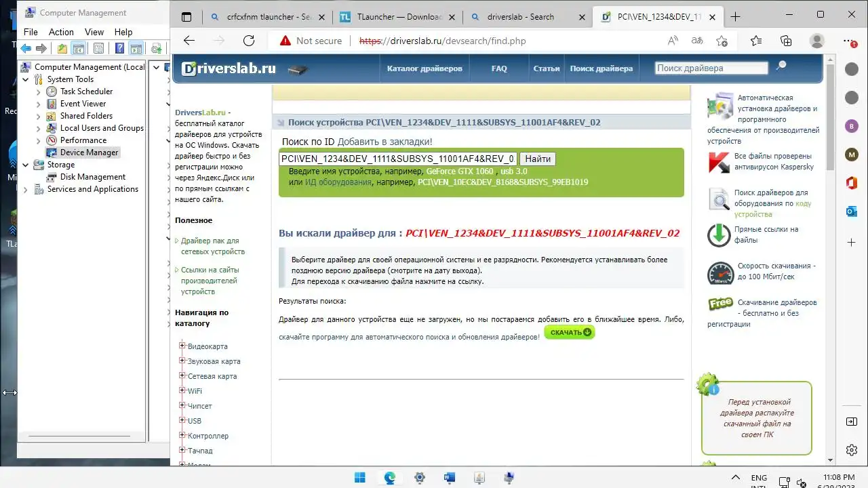Switch to driverslab Search tab

tap(527, 17)
